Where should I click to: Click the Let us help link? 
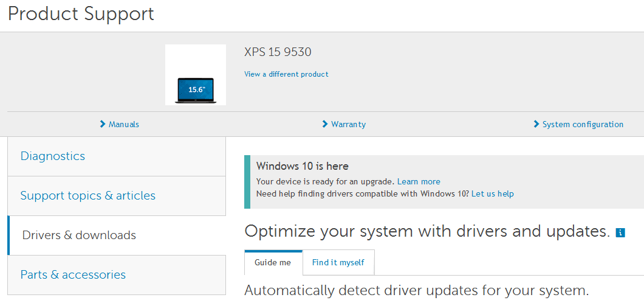click(493, 193)
